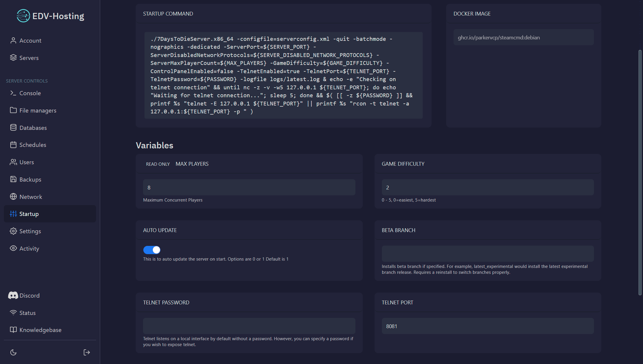Open Account via its person icon
Image resolution: width=643 pixels, height=364 pixels.
point(13,41)
